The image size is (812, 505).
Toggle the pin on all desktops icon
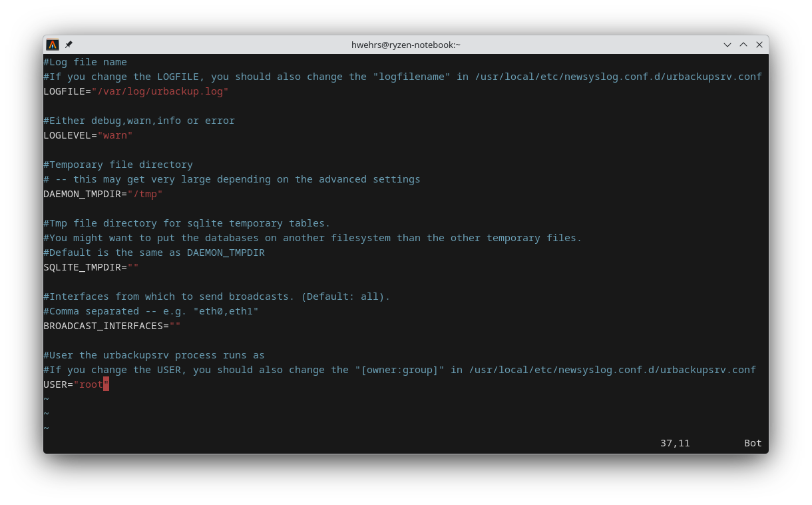pos(69,45)
